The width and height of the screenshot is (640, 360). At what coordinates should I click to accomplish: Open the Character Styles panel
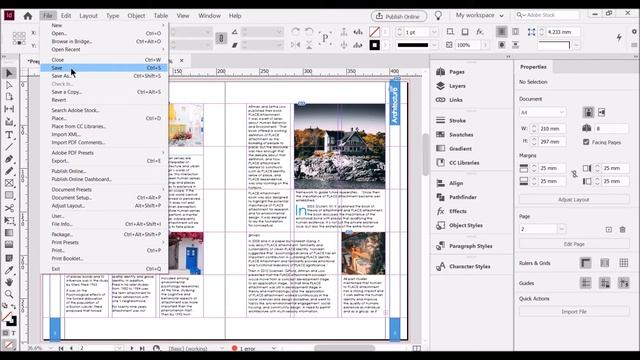[463, 267]
